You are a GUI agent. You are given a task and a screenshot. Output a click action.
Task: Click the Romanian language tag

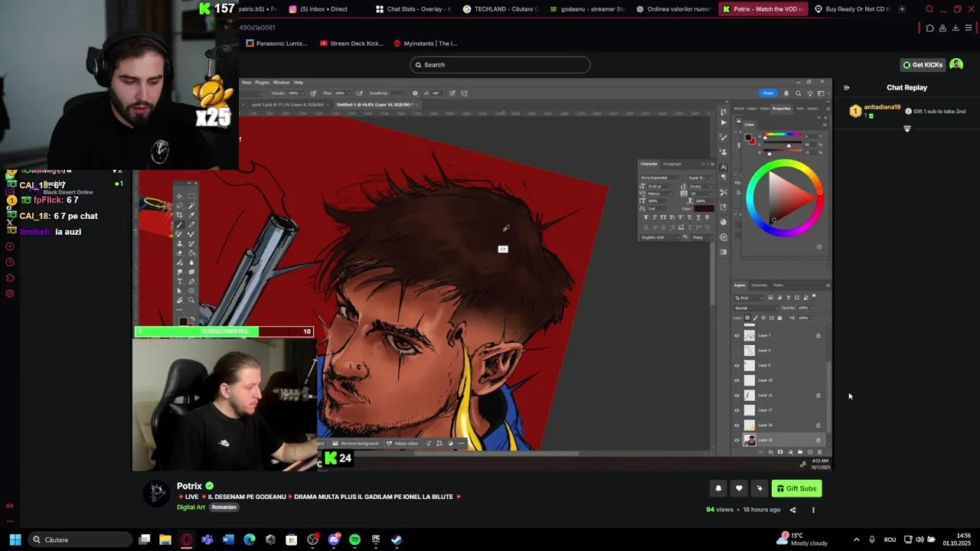coord(224,507)
